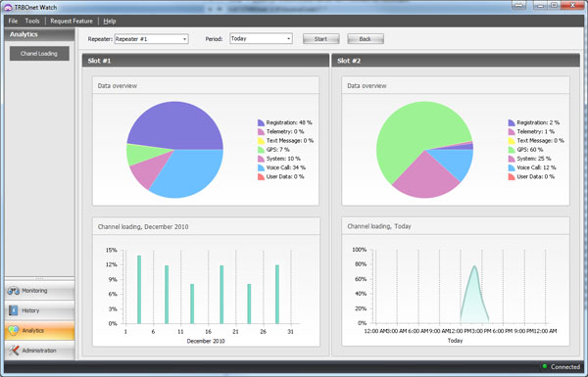Viewport: 588px width, 377px height.
Task: Click the Connected status text
Action: click(565, 367)
